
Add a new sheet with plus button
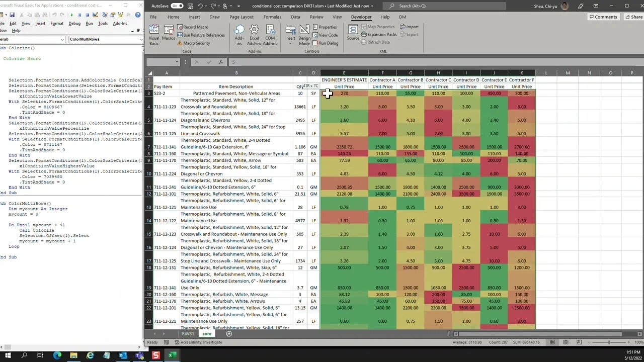[x=229, y=334]
